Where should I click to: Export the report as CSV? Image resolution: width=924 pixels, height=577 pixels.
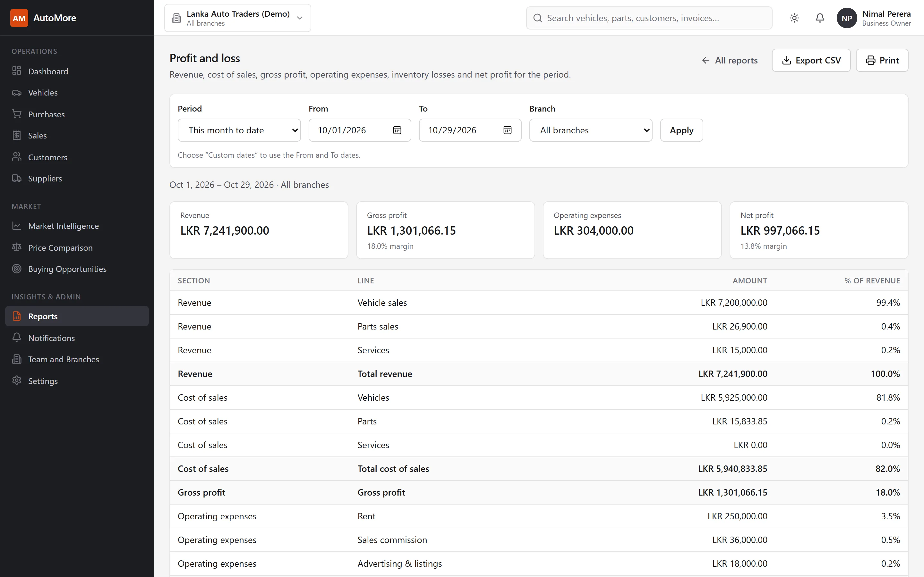click(811, 60)
